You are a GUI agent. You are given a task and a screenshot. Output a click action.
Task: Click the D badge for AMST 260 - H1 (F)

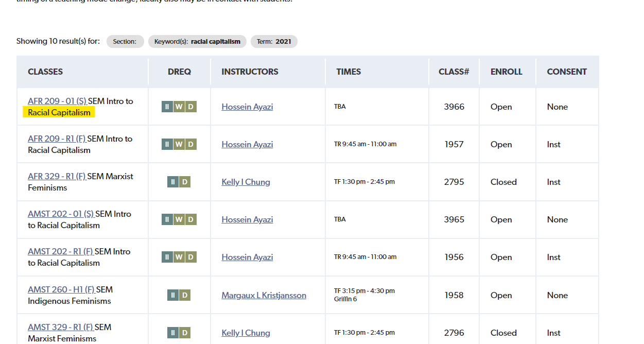[185, 295]
